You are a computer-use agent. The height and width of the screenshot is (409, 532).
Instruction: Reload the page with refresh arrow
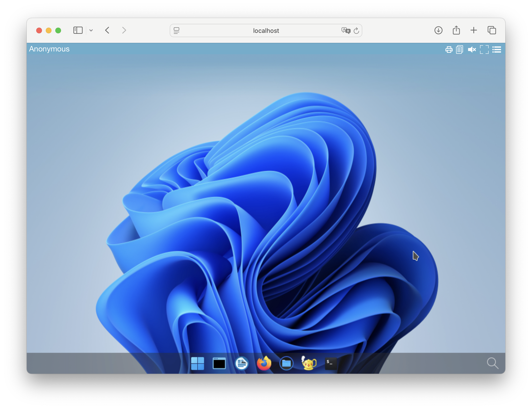(x=356, y=31)
